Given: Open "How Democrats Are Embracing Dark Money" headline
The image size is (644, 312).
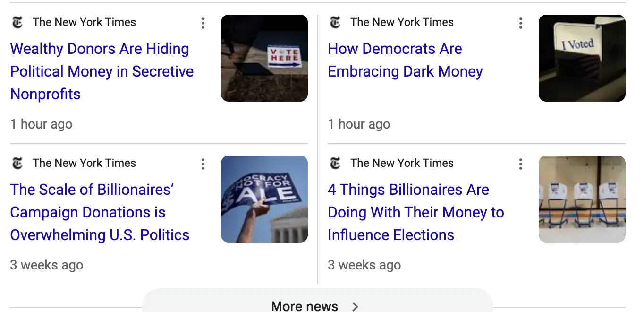Looking at the screenshot, I should (x=405, y=60).
